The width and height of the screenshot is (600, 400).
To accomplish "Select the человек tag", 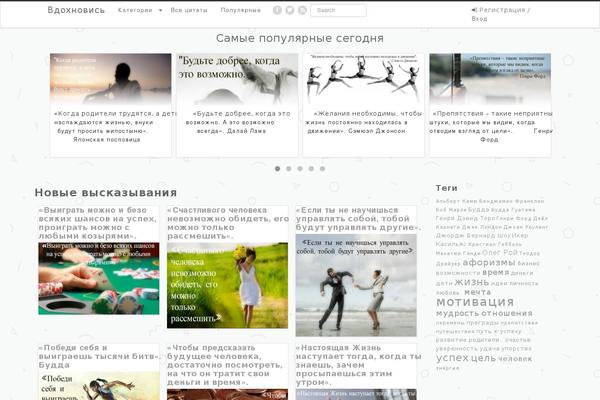I will tap(515, 359).
